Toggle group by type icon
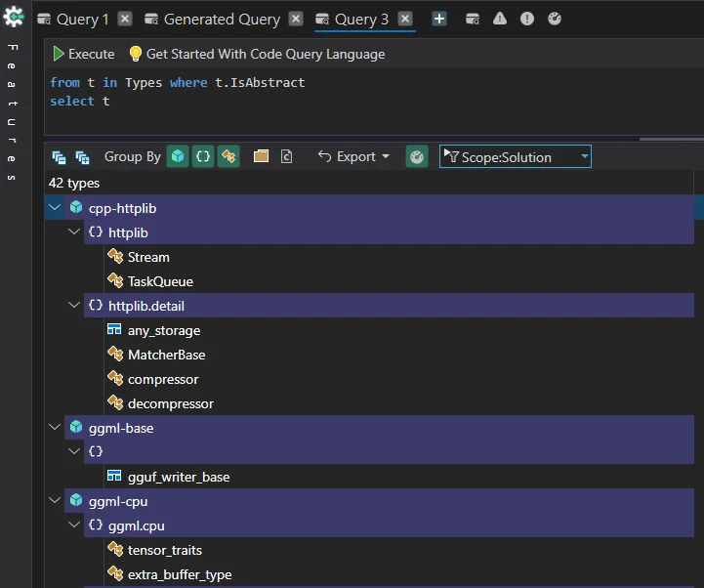 click(x=228, y=156)
